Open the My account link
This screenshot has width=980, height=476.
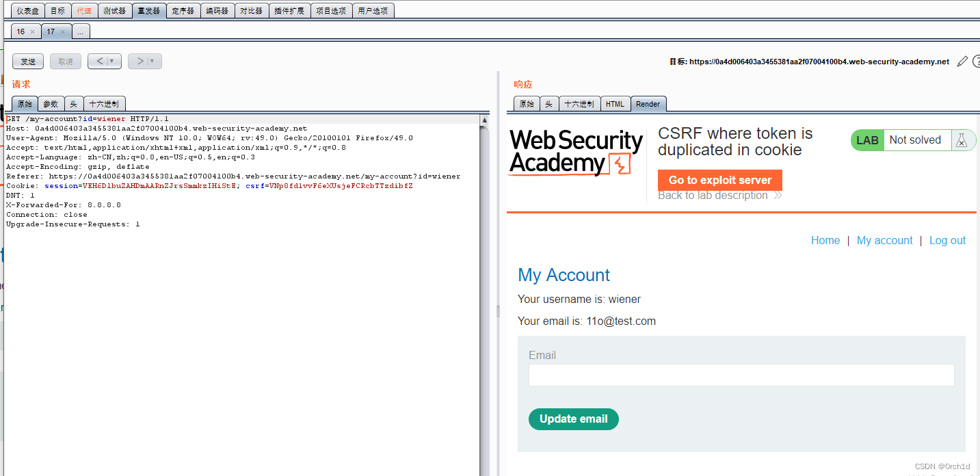[x=885, y=240]
